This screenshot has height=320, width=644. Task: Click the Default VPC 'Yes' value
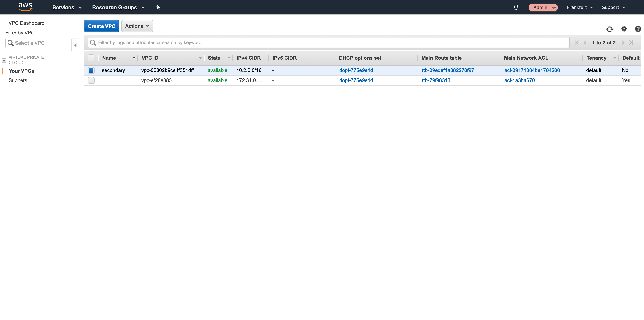(x=626, y=80)
